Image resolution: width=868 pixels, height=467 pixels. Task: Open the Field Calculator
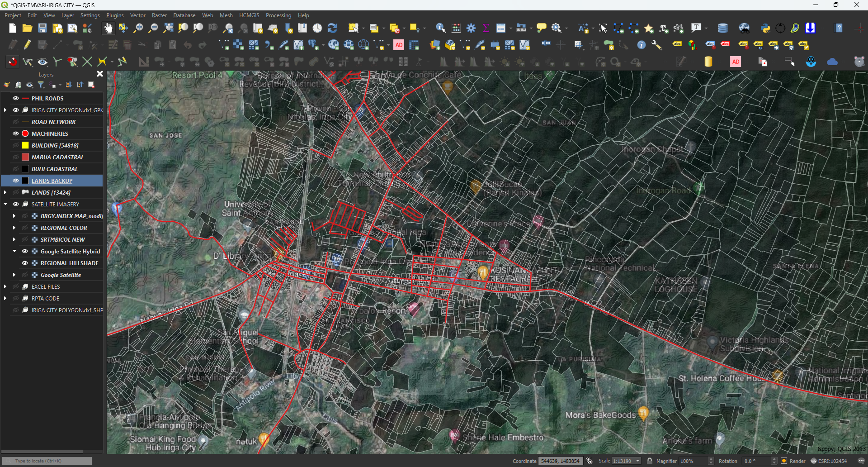coord(456,28)
